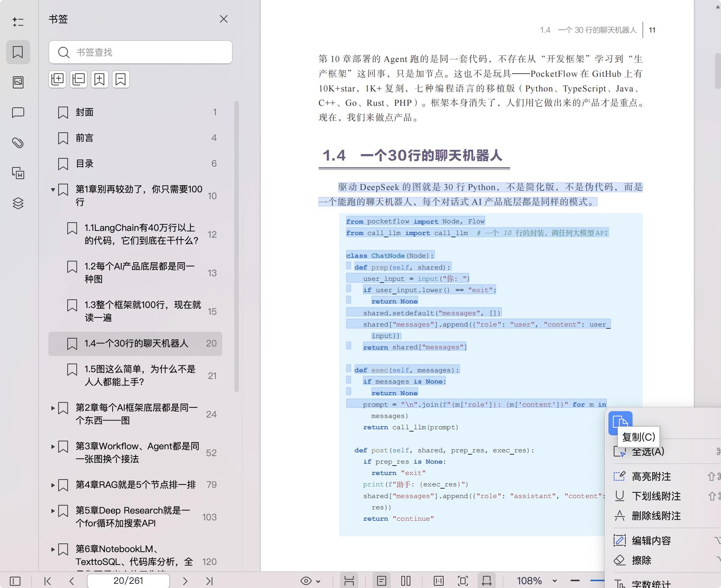Collapse the 第1章 bookmark tree
This screenshot has width=721, height=588.
pyautogui.click(x=53, y=190)
